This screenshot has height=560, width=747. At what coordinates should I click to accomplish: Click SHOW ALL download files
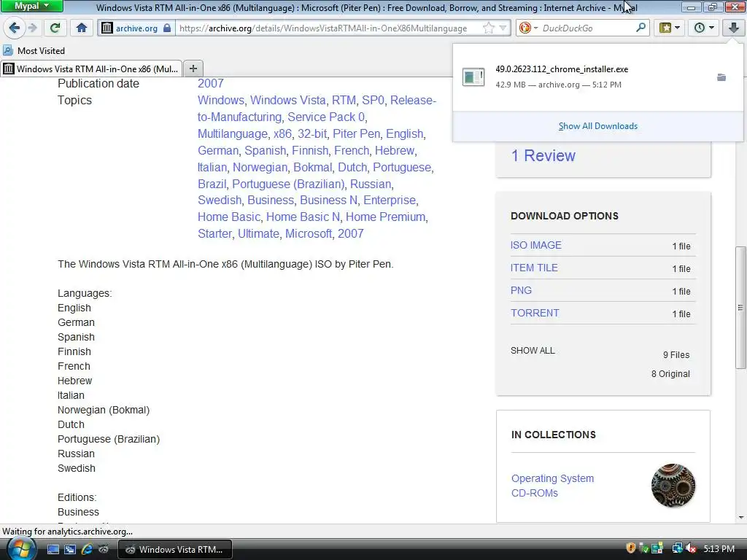click(x=533, y=351)
